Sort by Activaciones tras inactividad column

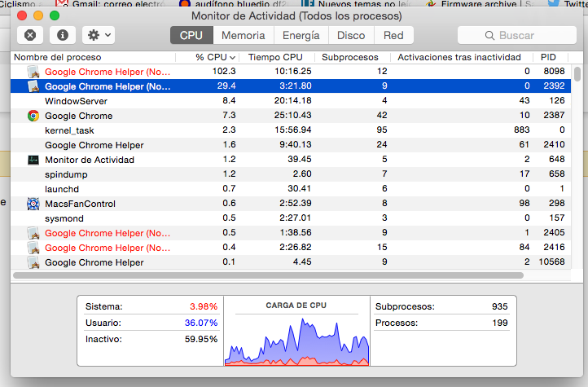tap(461, 57)
